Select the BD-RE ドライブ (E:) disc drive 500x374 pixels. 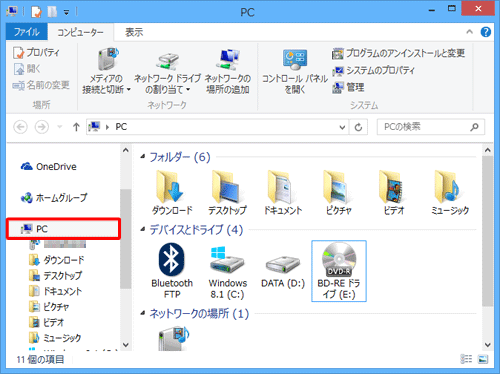[339, 271]
